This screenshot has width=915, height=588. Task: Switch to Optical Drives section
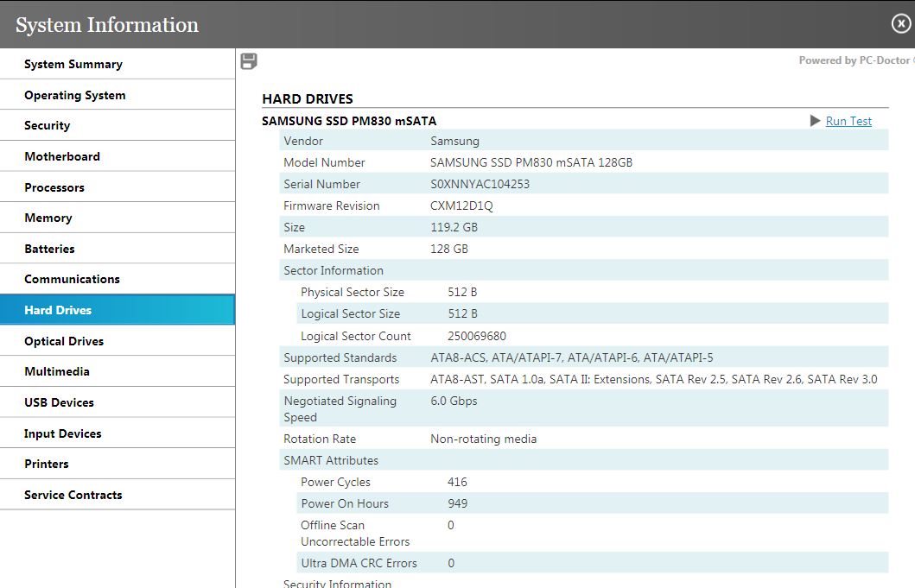[x=118, y=341]
